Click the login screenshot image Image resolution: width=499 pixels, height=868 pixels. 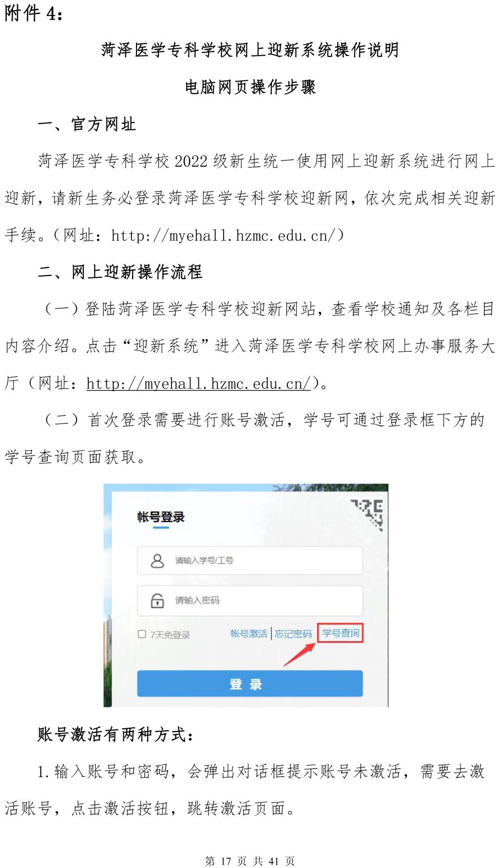[x=246, y=595]
